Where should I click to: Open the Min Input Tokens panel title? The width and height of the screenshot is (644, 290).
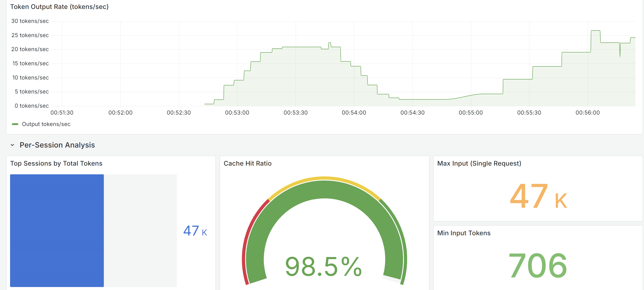coord(464,233)
